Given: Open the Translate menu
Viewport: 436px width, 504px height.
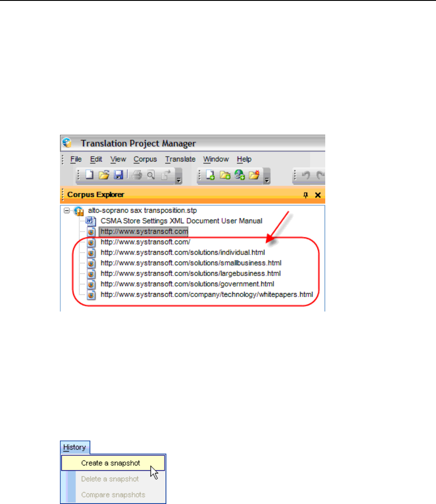Looking at the screenshot, I should (180, 159).
